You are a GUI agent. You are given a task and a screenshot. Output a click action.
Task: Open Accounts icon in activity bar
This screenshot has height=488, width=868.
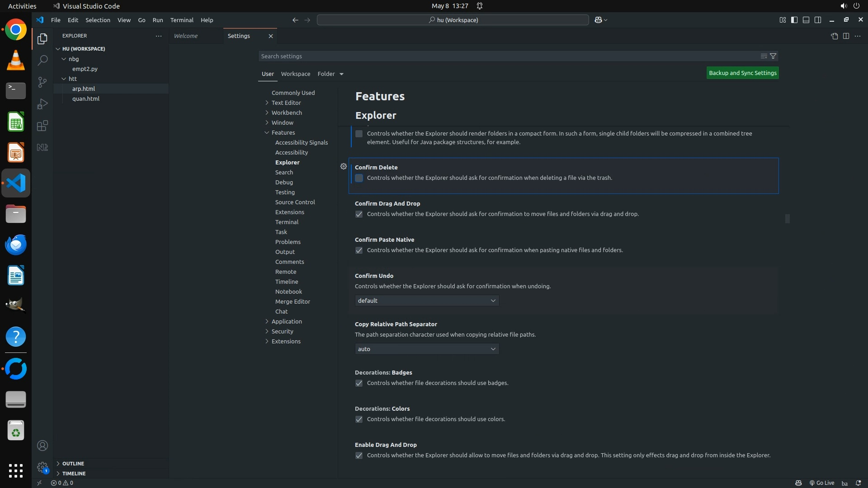click(42, 446)
